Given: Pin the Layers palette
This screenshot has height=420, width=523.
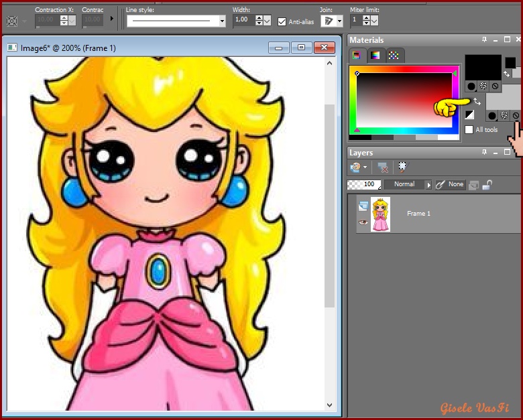Looking at the screenshot, I should [484, 152].
